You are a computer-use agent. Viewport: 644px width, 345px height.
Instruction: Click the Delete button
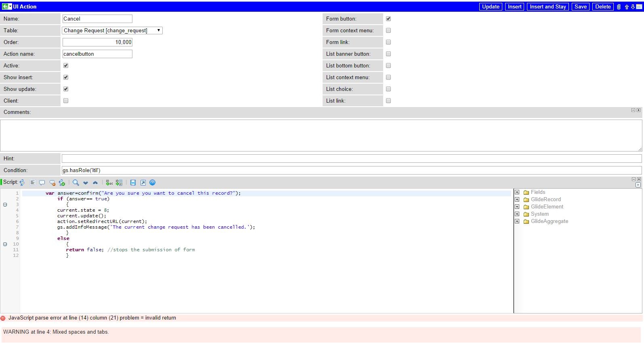tap(603, 6)
